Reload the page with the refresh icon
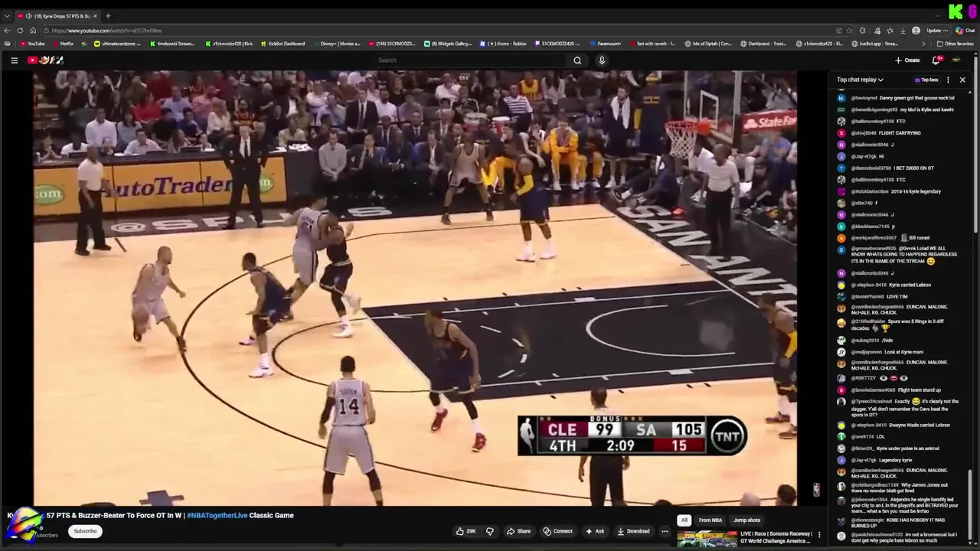Screen dimensions: 980x551 click(x=21, y=31)
